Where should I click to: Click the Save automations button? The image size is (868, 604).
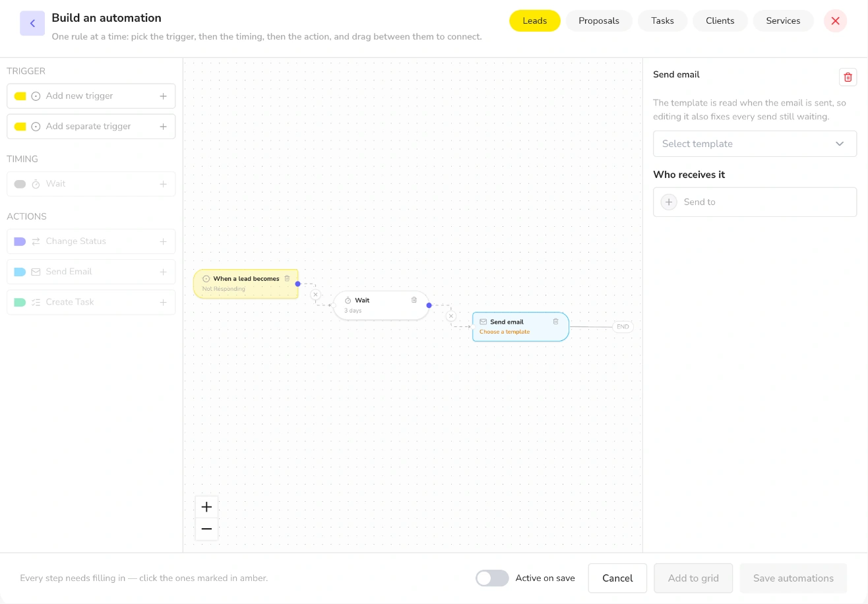(793, 578)
